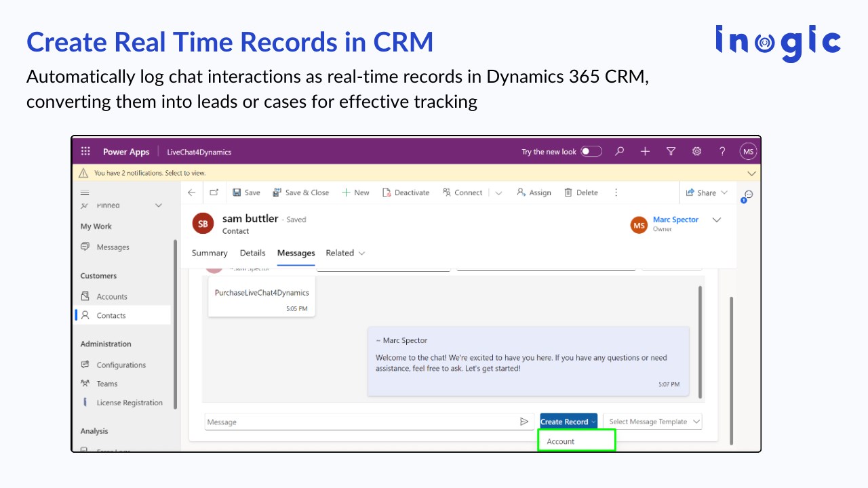
Task: Select Contacts in the sidebar
Action: pyautogui.click(x=122, y=315)
